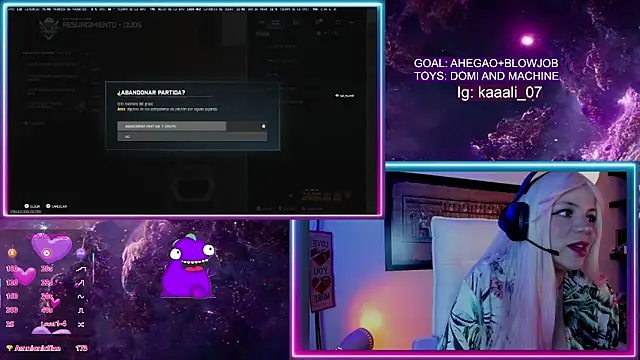Viewport: 640px width, 360px height.
Task: Click the '175' top tipper score
Action: 81,348
